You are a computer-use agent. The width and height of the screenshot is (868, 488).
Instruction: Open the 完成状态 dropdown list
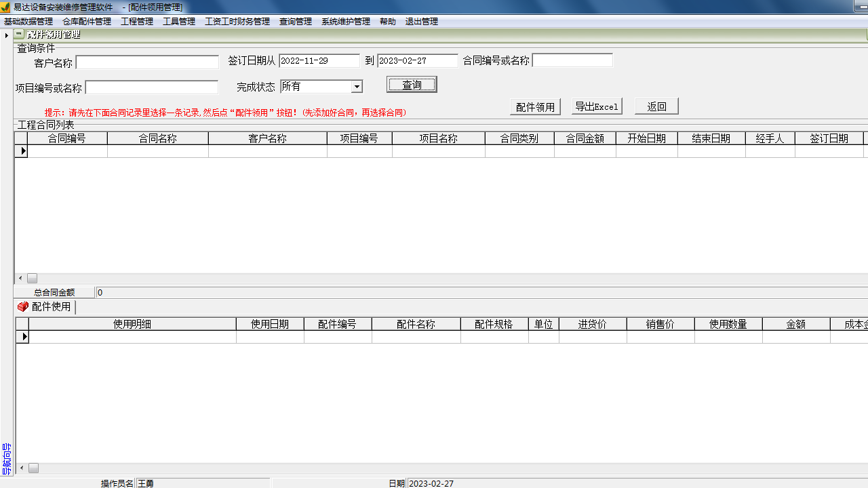357,87
